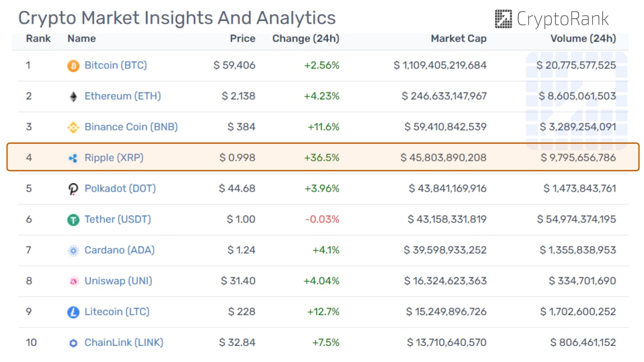This screenshot has width=644, height=362.
Task: Click Tether volume $ 54,974,374,195
Action: tap(577, 219)
